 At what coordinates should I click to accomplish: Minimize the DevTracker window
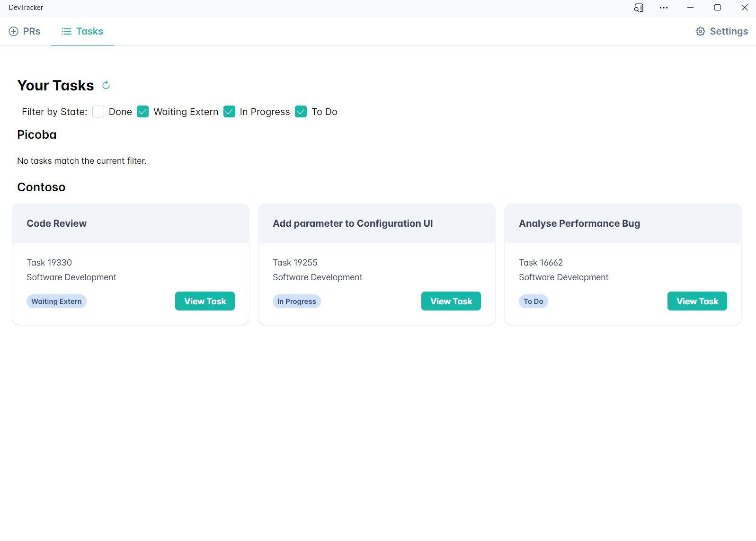coord(690,8)
